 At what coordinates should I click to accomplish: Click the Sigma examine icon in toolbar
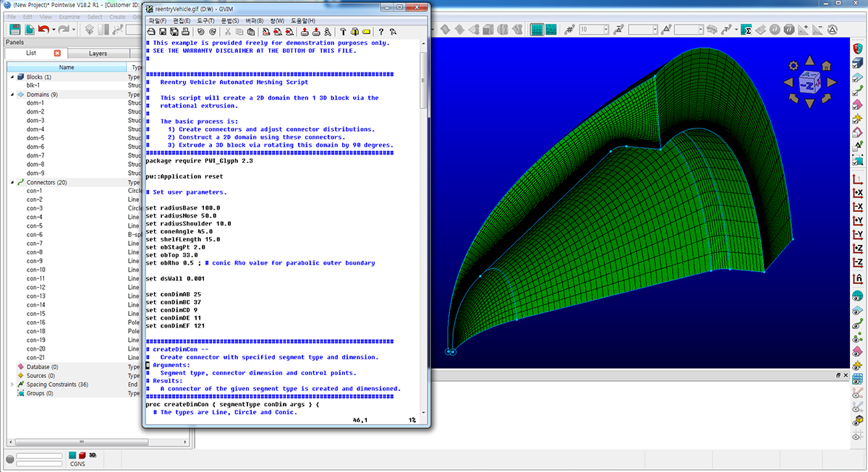click(x=746, y=30)
